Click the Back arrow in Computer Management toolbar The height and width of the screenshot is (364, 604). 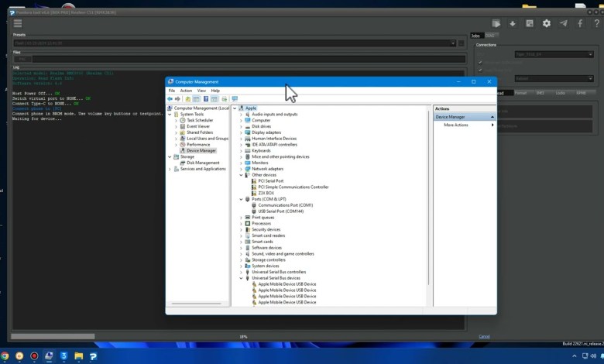coord(170,99)
